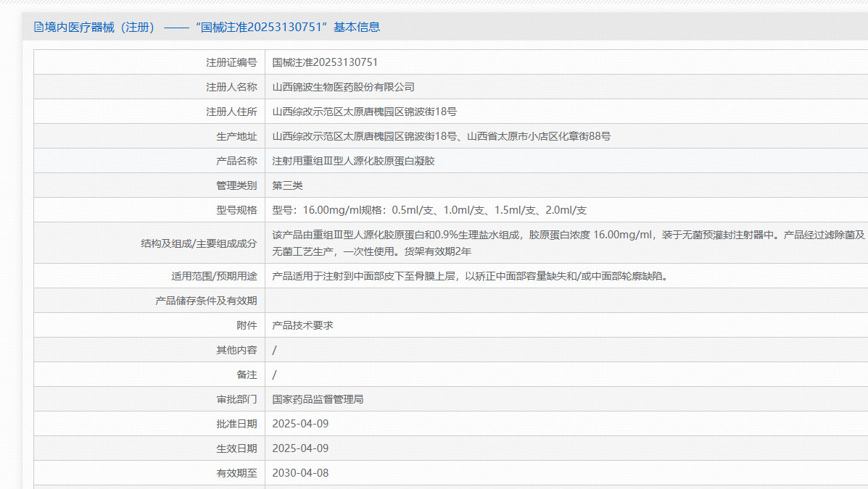This screenshot has height=489, width=868.
Task: Open the 产品技术要求 attachment
Action: coord(302,325)
